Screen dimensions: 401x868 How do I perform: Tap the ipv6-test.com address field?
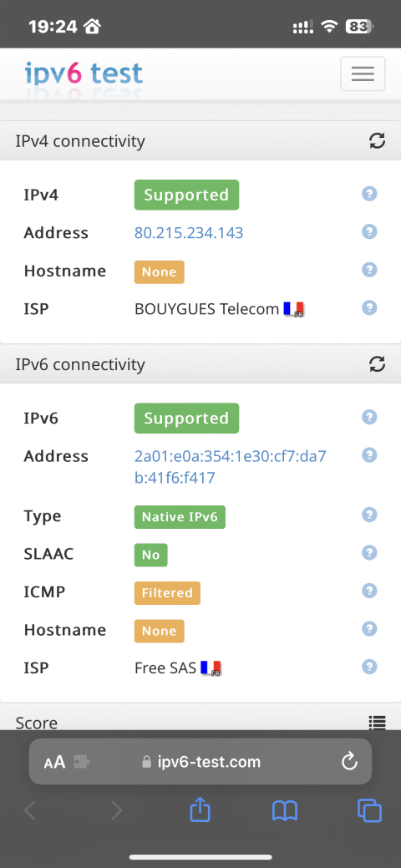coord(200,762)
